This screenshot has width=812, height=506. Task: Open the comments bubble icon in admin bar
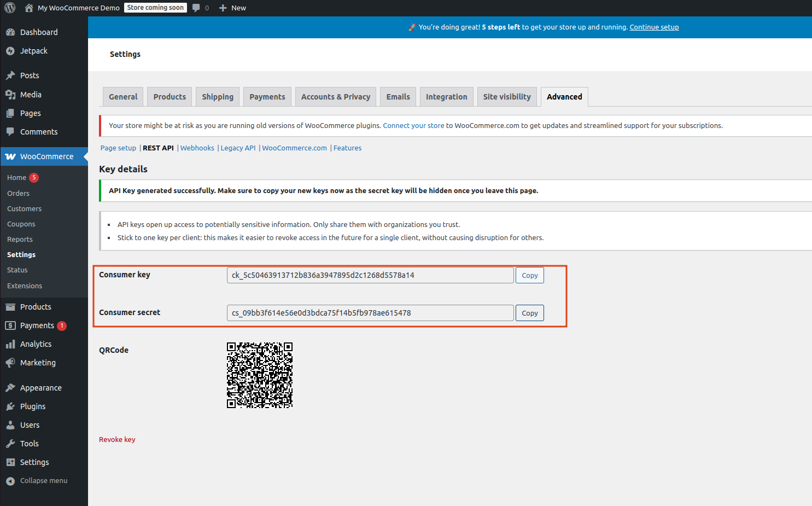coord(196,8)
